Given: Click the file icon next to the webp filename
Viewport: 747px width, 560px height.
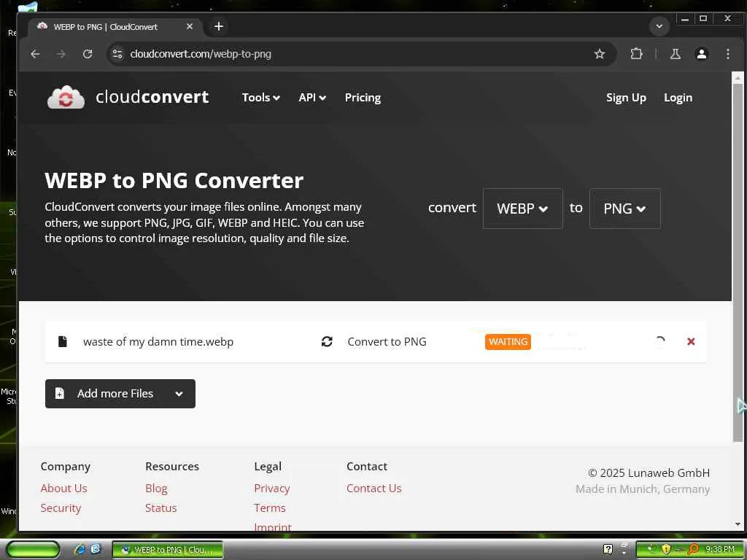Looking at the screenshot, I should click(63, 341).
